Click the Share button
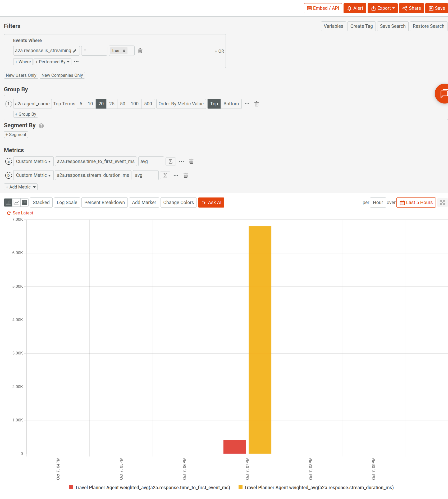 click(412, 8)
